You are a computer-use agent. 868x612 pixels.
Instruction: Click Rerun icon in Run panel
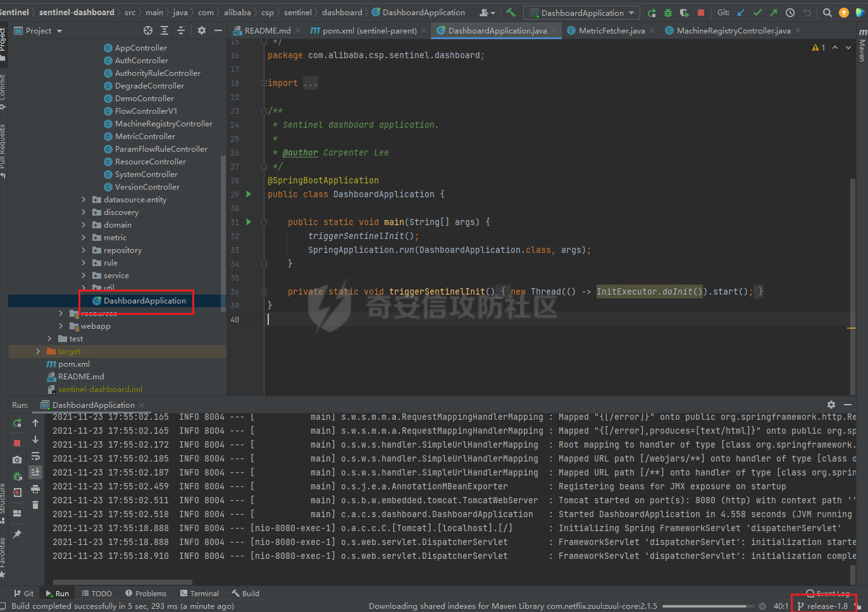(x=17, y=422)
